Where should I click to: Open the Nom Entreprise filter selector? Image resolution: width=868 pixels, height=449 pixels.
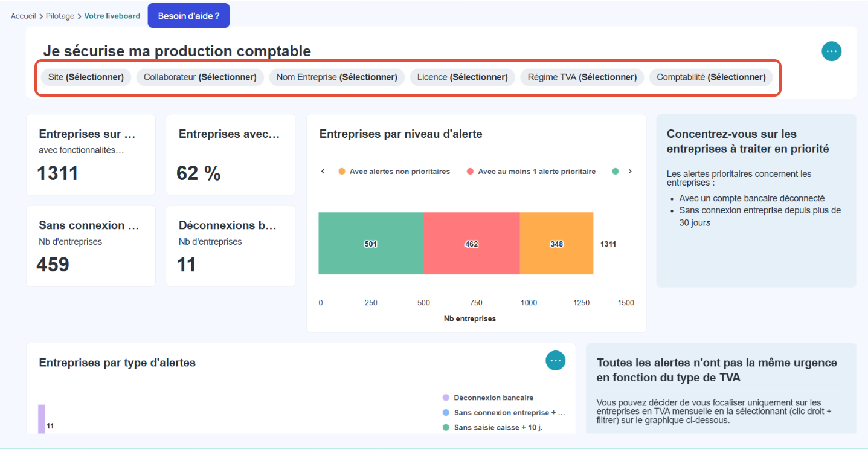[x=336, y=77]
